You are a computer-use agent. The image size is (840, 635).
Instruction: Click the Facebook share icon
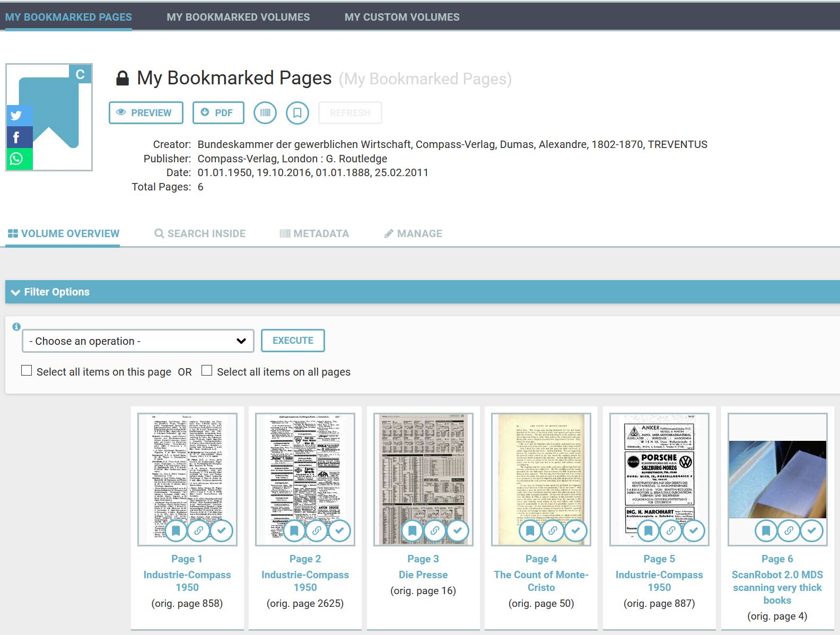point(16,137)
